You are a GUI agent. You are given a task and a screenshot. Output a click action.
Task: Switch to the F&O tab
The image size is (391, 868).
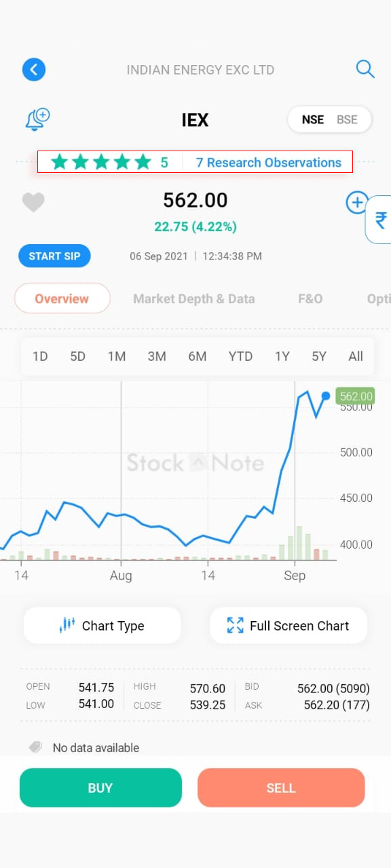tap(310, 298)
